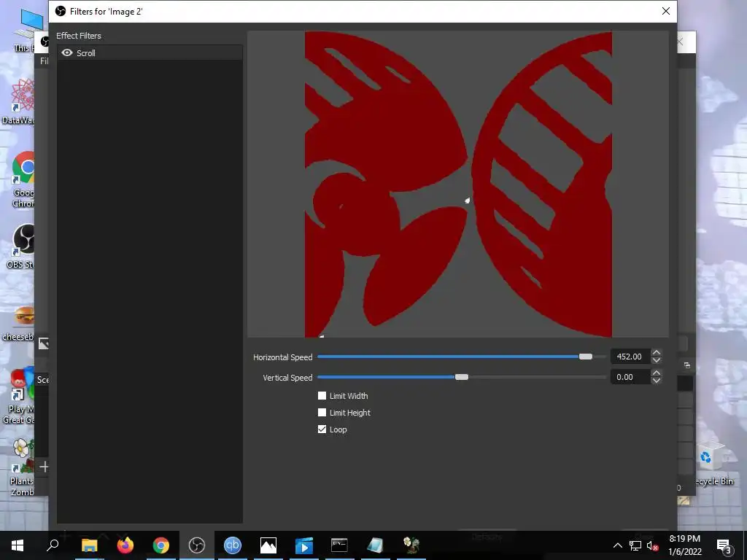Show hidden system tray icons
Image resolution: width=747 pixels, height=560 pixels.
pos(617,545)
